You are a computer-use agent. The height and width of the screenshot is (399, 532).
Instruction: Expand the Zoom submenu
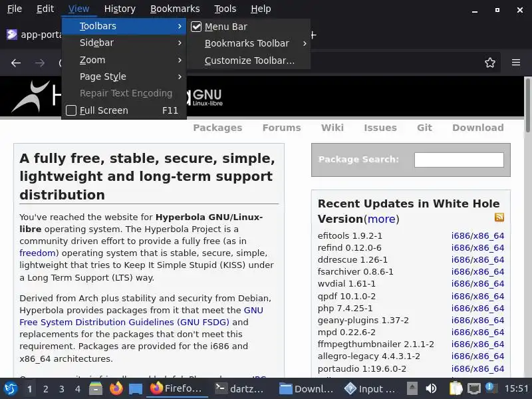[x=124, y=60]
